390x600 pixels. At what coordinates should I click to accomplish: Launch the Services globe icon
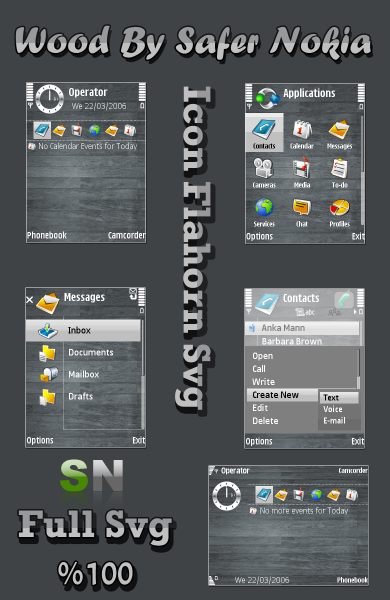pyautogui.click(x=264, y=212)
